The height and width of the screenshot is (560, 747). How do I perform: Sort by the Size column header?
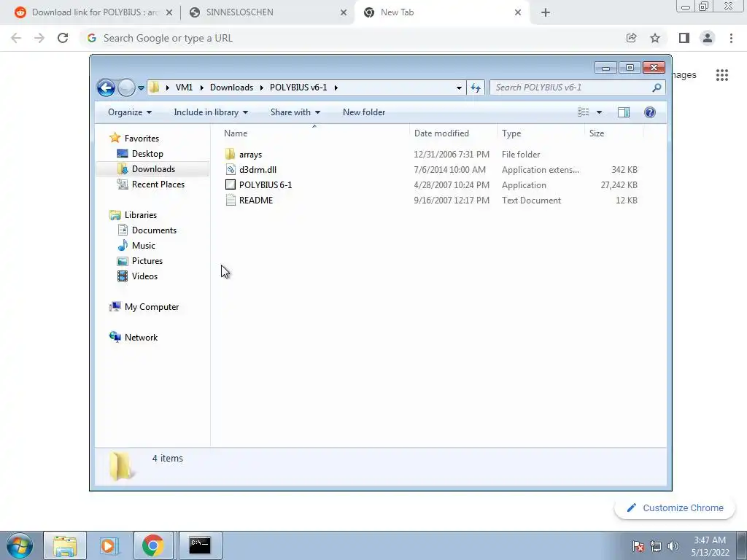pos(614,133)
